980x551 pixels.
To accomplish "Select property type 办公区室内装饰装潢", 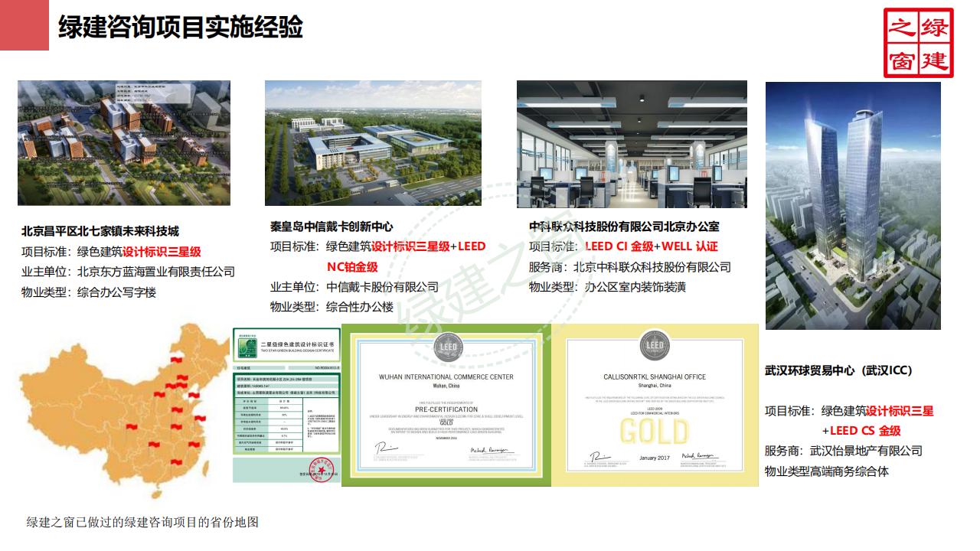I will tap(635, 287).
